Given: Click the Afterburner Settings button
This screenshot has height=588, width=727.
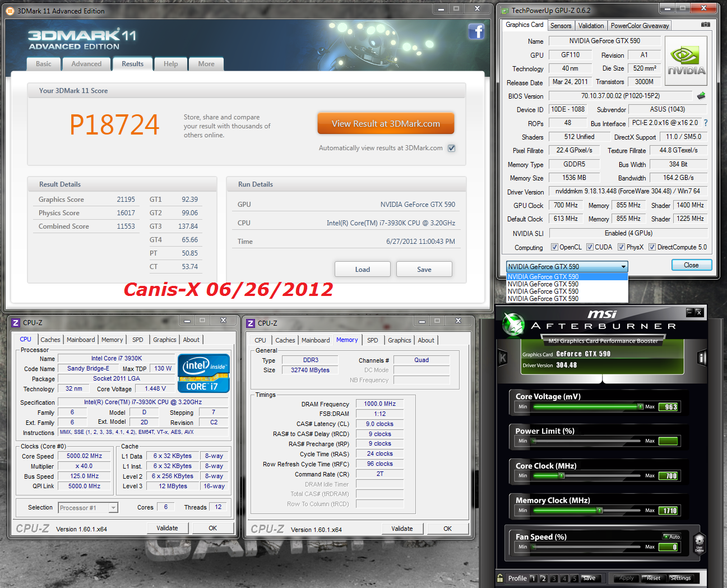Looking at the screenshot, I should click(x=680, y=578).
